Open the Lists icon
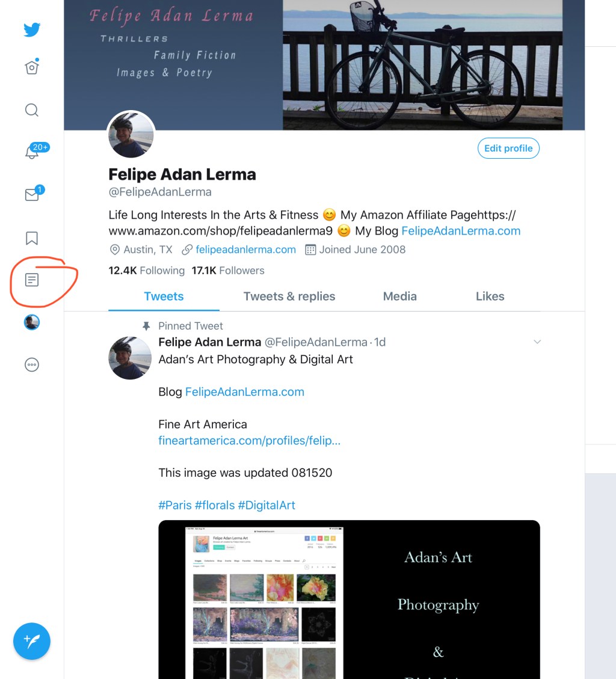 32,280
